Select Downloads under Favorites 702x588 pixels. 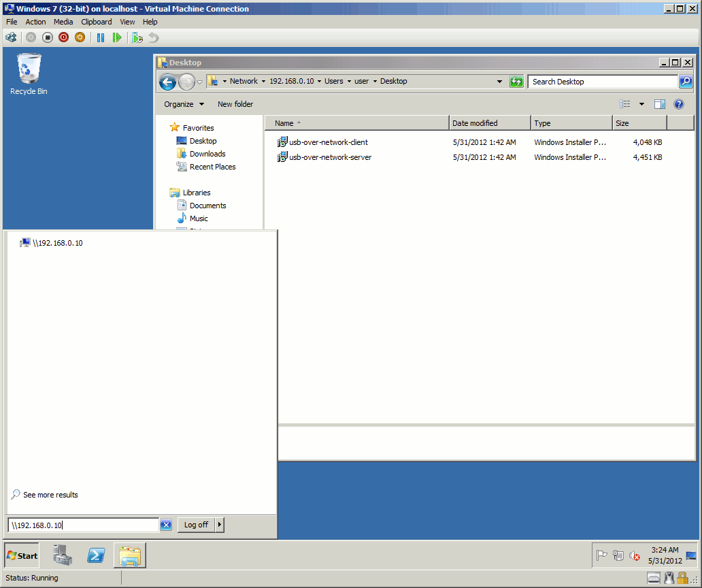(x=207, y=154)
